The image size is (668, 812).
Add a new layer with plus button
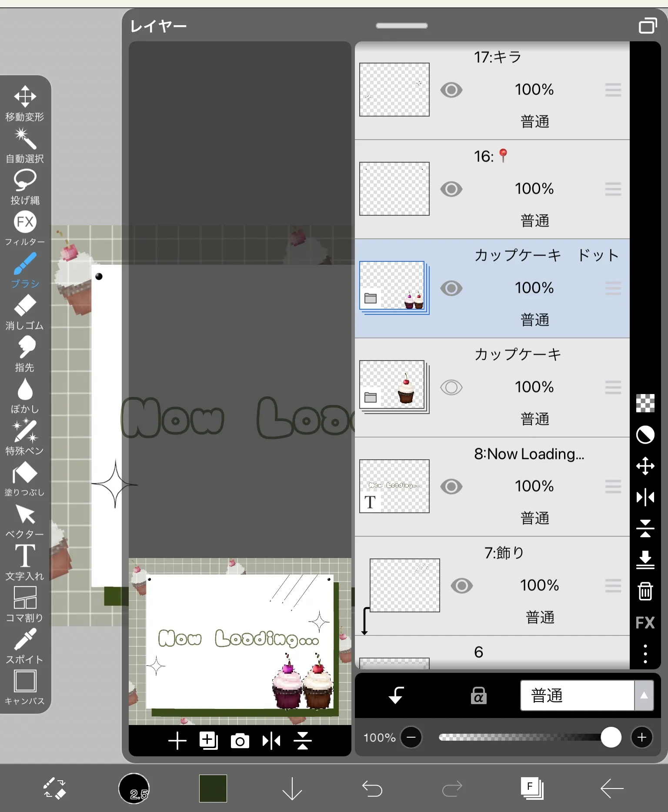click(x=177, y=741)
